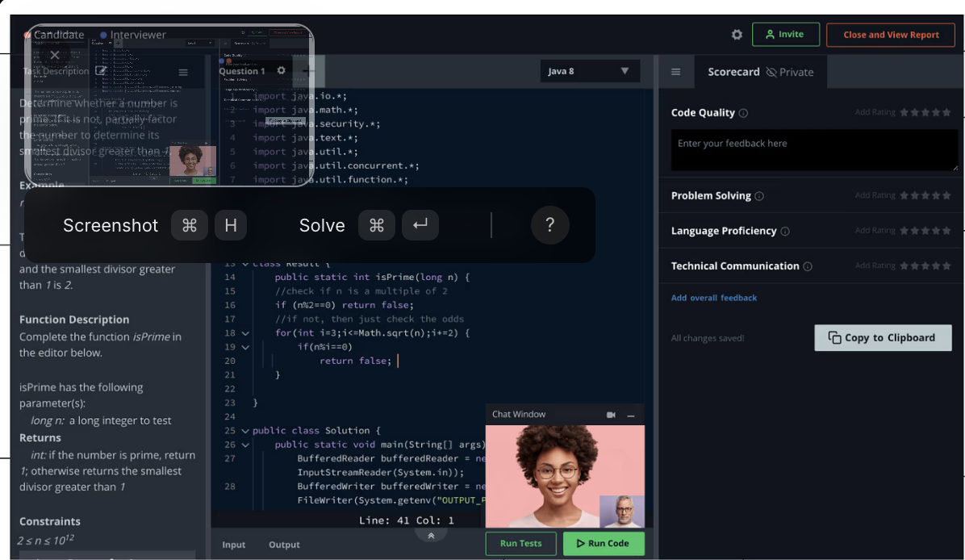
Task: Click Close and View Report
Action: point(891,35)
